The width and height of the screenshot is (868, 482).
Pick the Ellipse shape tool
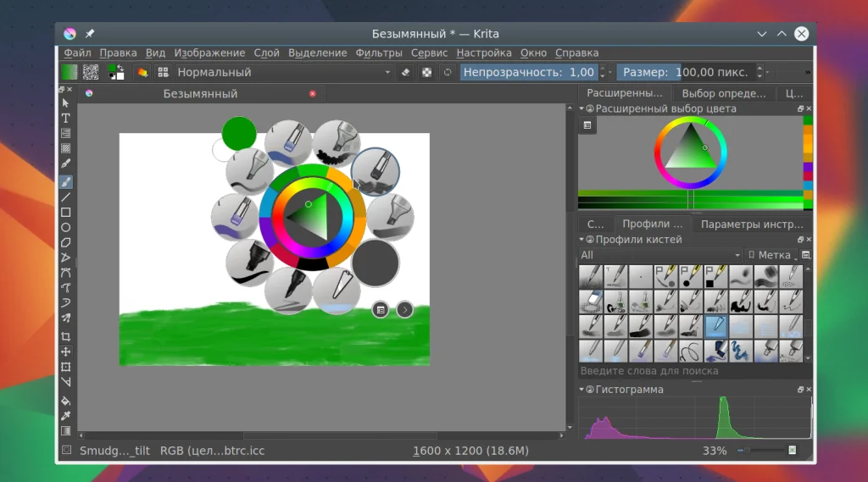coord(65,228)
